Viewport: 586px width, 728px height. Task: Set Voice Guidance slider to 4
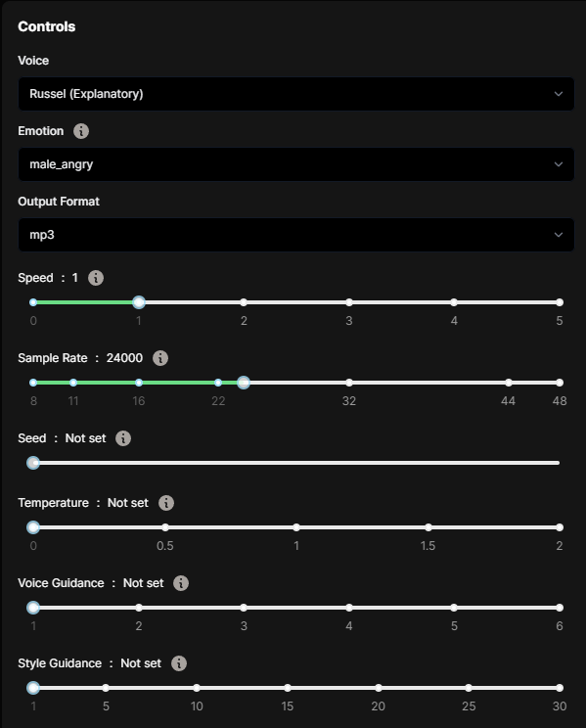click(x=349, y=609)
